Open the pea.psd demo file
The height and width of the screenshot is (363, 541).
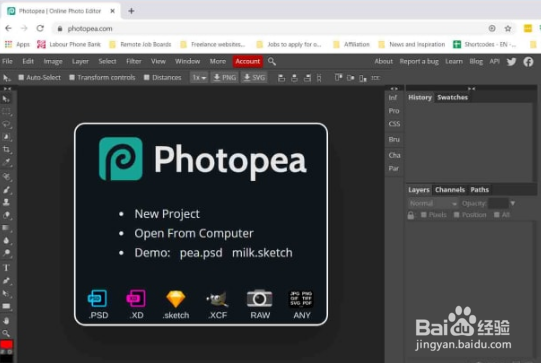[201, 253]
